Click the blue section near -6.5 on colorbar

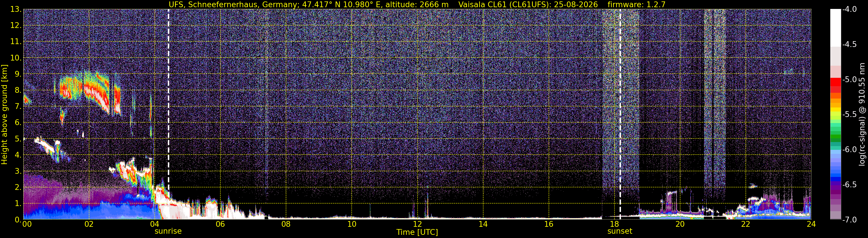point(835,179)
